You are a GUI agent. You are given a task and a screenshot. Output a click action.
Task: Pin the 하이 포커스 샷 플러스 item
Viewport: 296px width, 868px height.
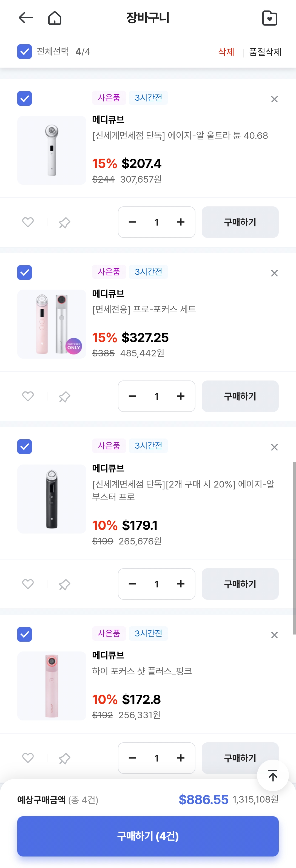(64, 759)
